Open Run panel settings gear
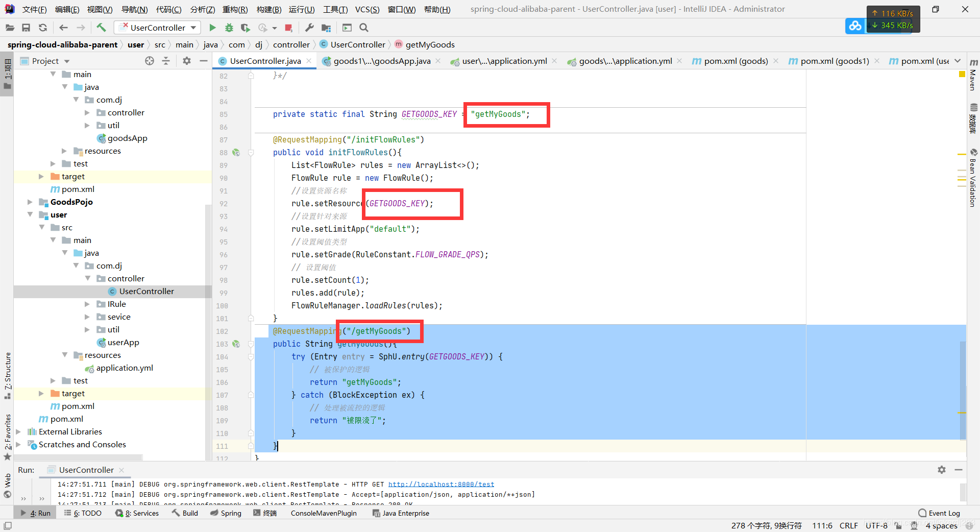Viewport: 980px width, 532px height. click(x=942, y=470)
